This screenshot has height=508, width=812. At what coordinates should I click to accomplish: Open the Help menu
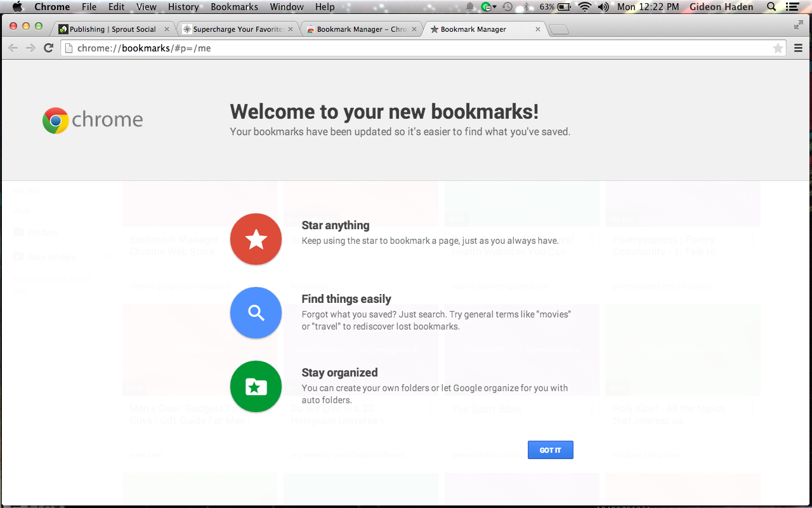pyautogui.click(x=325, y=7)
